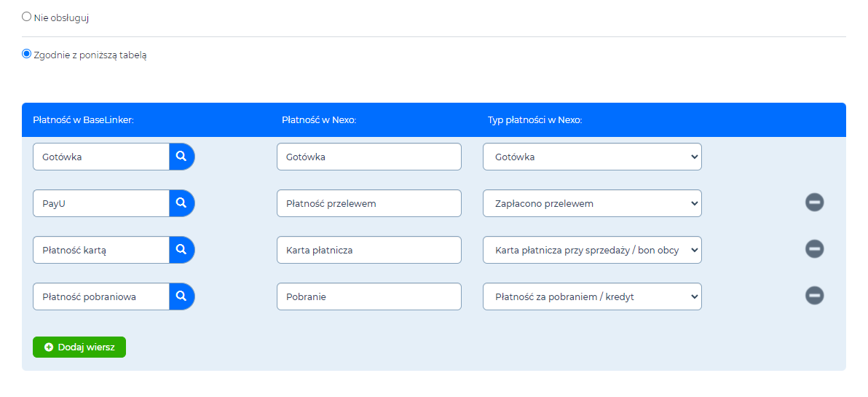The width and height of the screenshot is (868, 397).
Task: Click the Typ płatności w Nexo header
Action: click(x=534, y=119)
